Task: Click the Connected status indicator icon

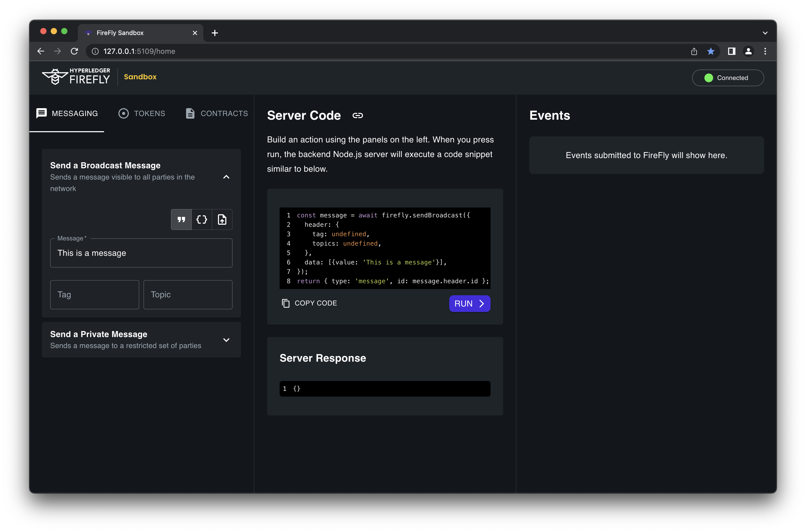Action: coord(707,78)
